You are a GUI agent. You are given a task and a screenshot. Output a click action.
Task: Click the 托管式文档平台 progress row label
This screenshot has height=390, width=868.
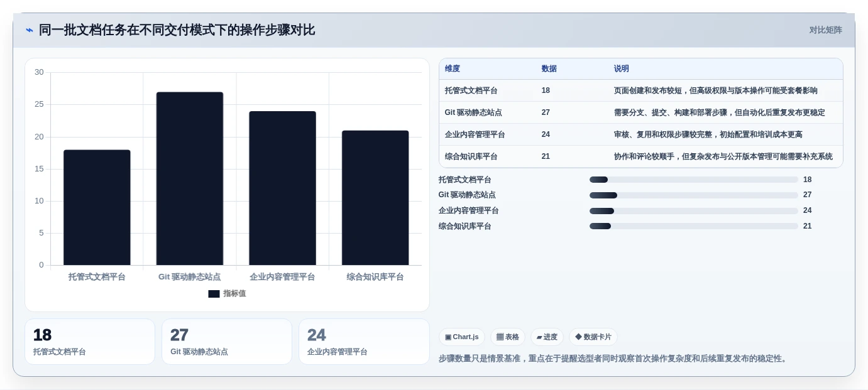[x=465, y=180]
